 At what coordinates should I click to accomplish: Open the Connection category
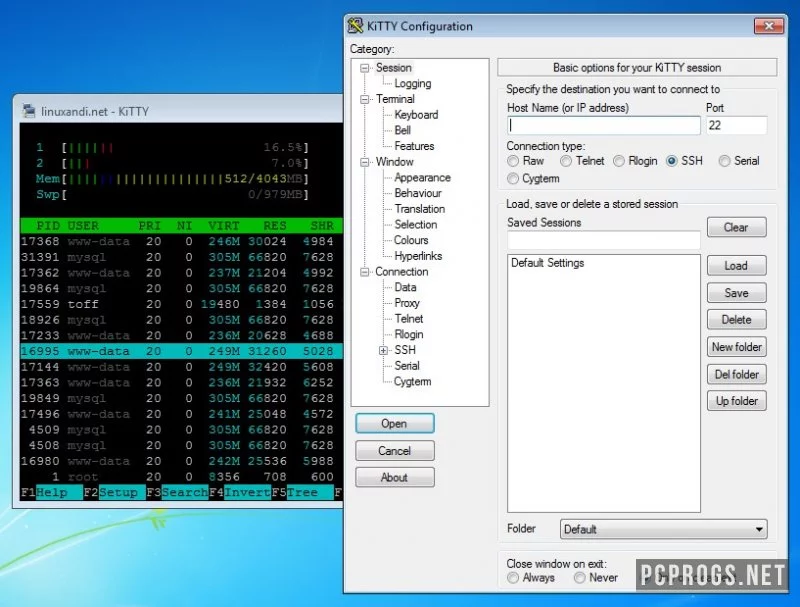[402, 272]
